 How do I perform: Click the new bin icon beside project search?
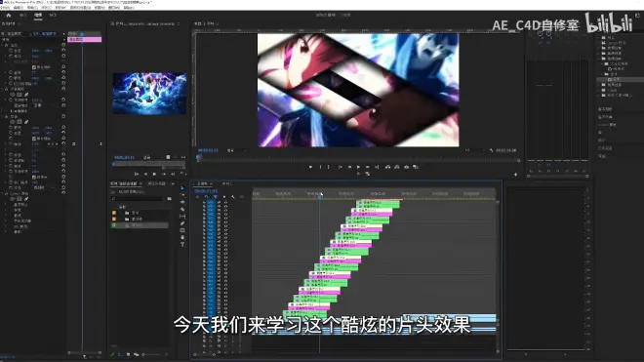170,199
